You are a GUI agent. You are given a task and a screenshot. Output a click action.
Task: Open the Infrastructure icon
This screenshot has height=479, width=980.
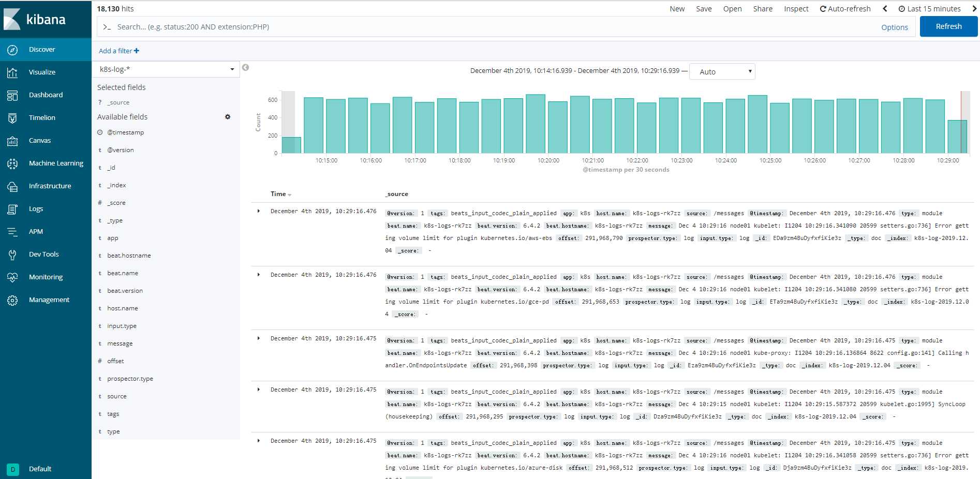[x=12, y=186]
